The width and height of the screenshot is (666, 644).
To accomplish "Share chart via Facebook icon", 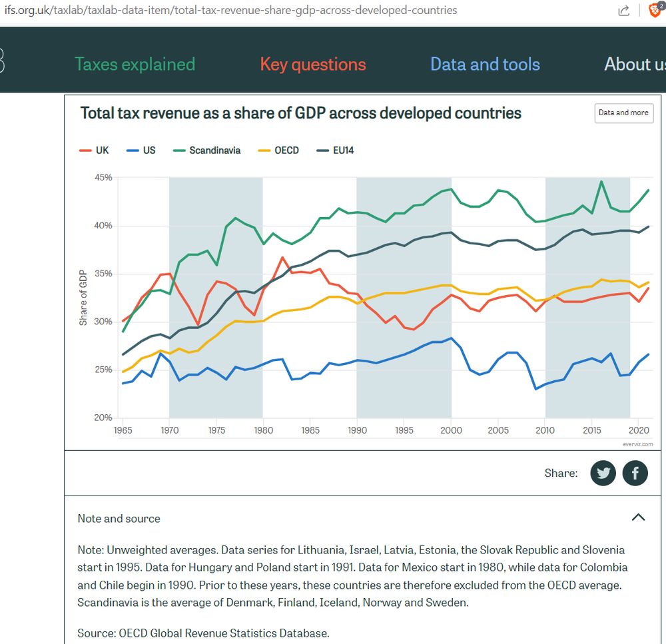I will [635, 473].
